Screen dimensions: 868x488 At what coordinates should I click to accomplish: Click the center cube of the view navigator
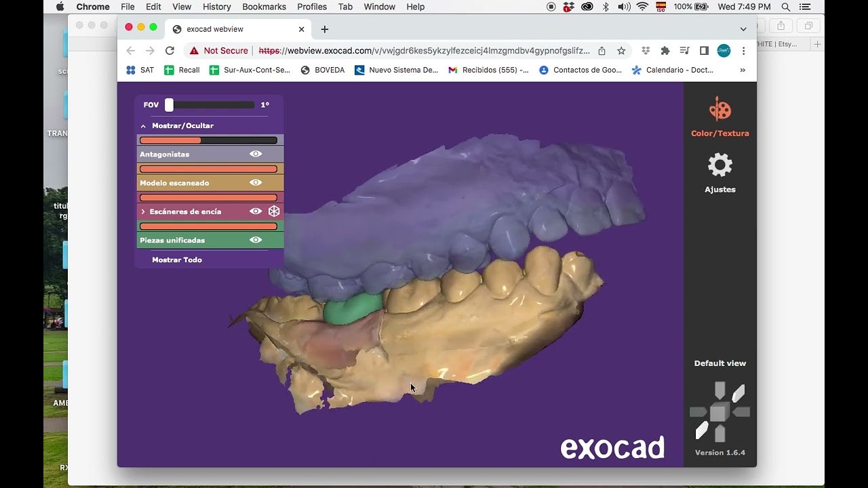point(719,412)
